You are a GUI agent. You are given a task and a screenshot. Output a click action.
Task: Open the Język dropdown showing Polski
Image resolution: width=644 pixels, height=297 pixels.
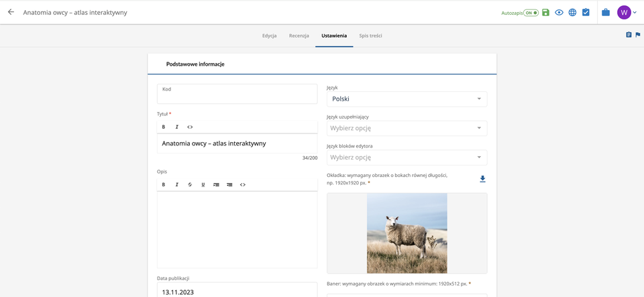point(407,99)
